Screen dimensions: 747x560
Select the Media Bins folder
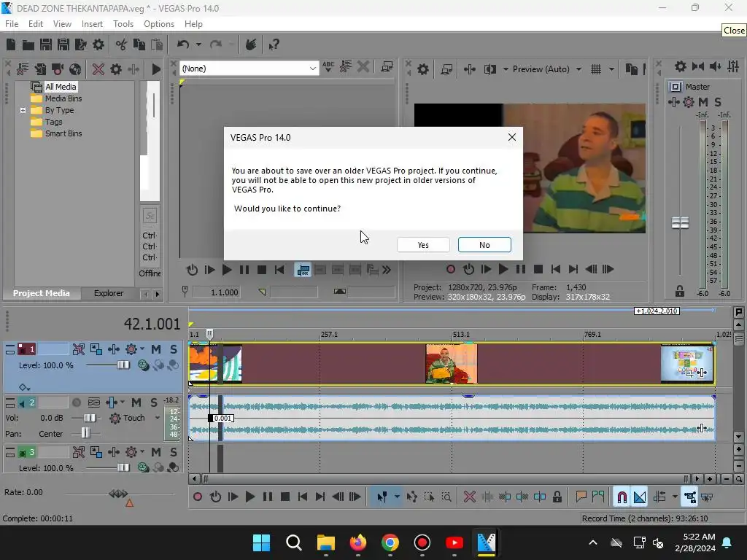click(63, 98)
